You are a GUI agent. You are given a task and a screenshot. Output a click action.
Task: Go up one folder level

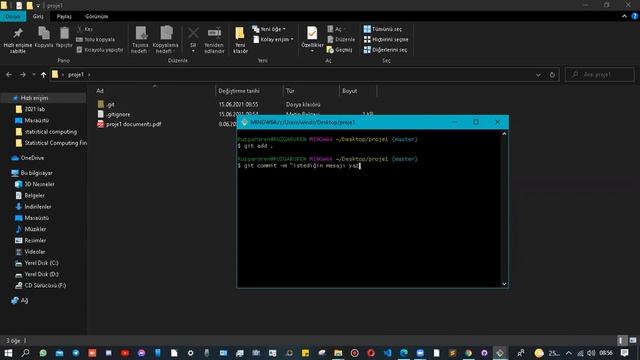click(43, 75)
